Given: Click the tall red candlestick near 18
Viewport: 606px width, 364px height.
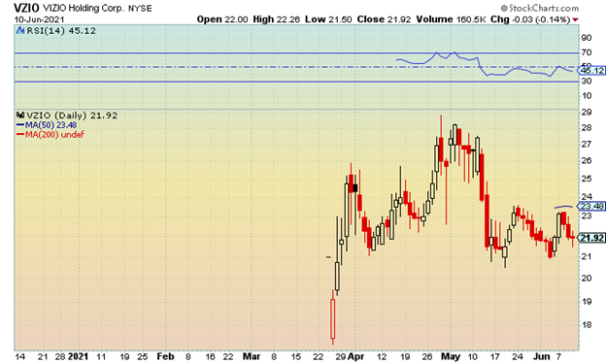Looking at the screenshot, I should [333, 318].
